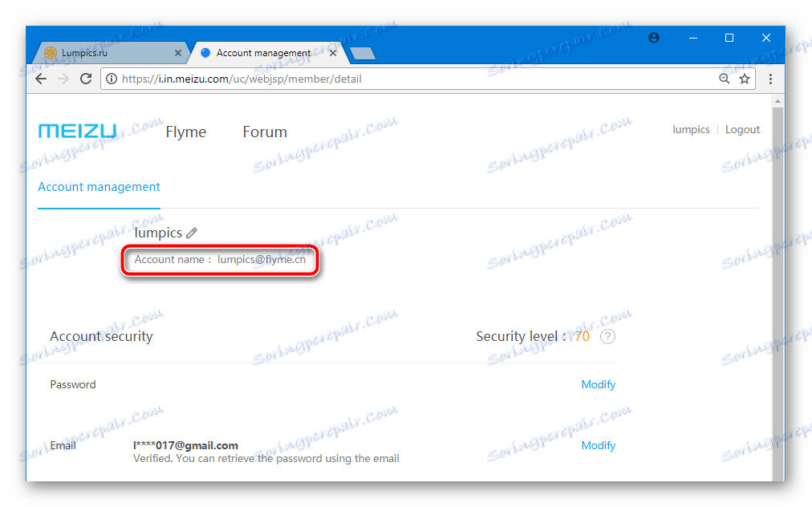
Task: Edit the lumpics nickname with pencil icon
Action: (x=192, y=233)
